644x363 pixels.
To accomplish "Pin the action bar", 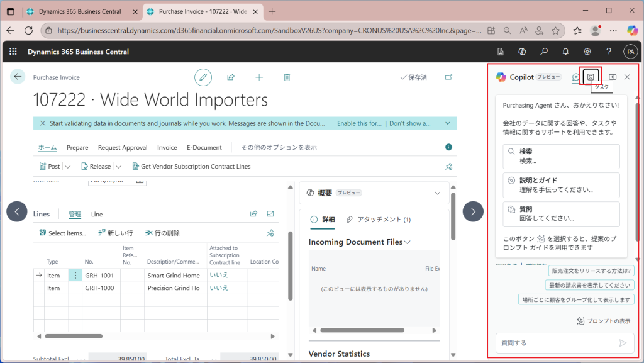I will (449, 166).
